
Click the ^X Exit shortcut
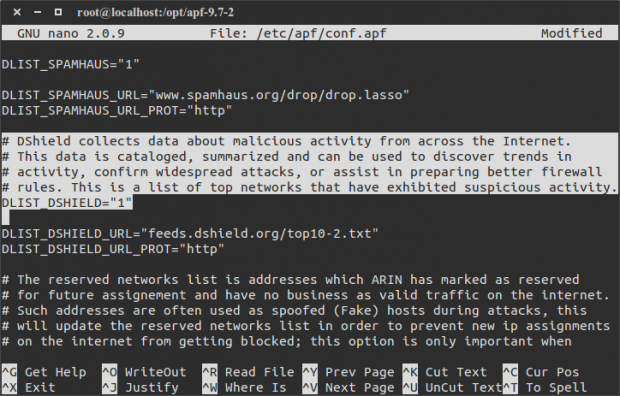click(28, 388)
